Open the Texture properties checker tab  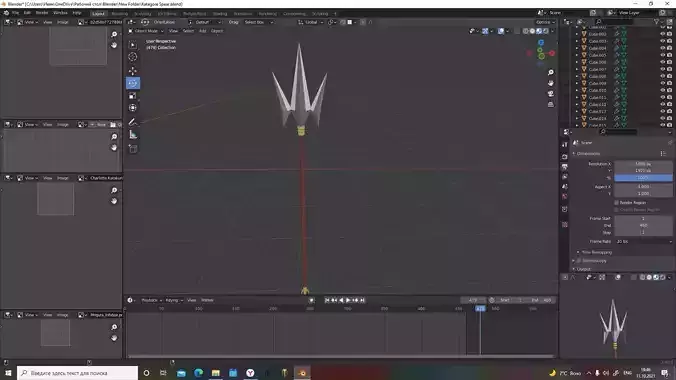click(565, 225)
